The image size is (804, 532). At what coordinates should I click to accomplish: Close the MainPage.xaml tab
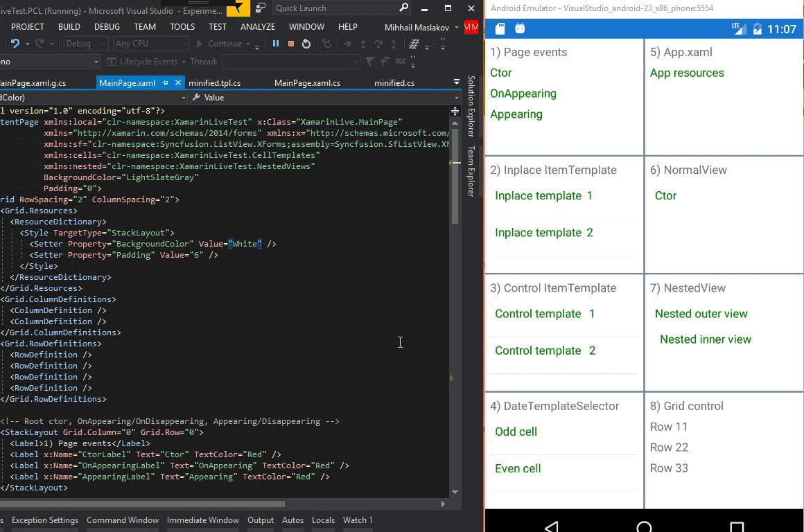pyautogui.click(x=177, y=82)
